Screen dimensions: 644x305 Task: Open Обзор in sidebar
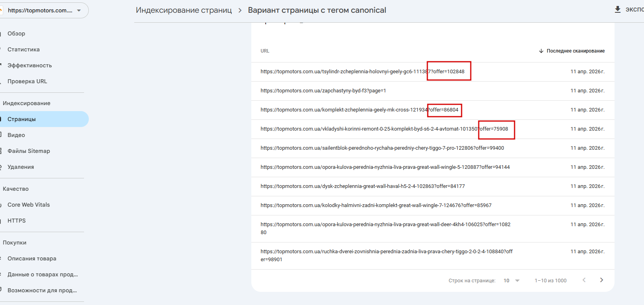point(16,33)
